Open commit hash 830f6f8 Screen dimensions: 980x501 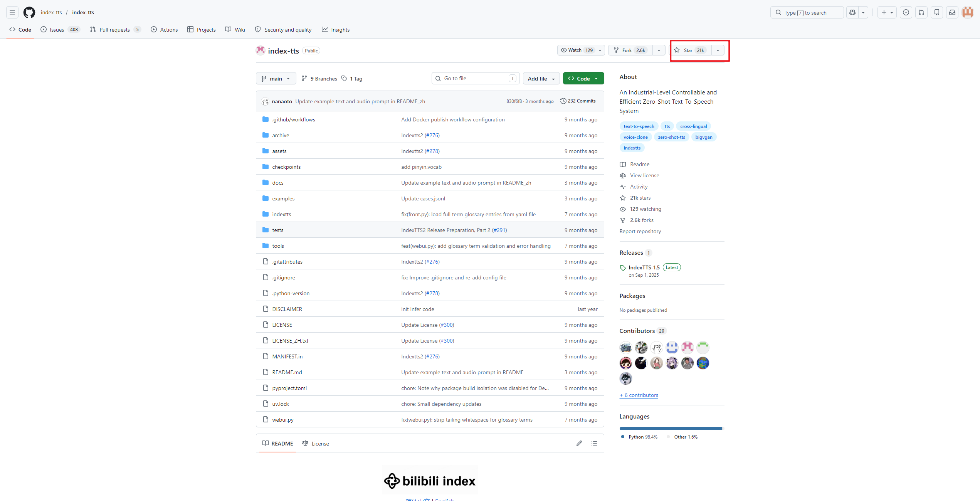pos(514,101)
